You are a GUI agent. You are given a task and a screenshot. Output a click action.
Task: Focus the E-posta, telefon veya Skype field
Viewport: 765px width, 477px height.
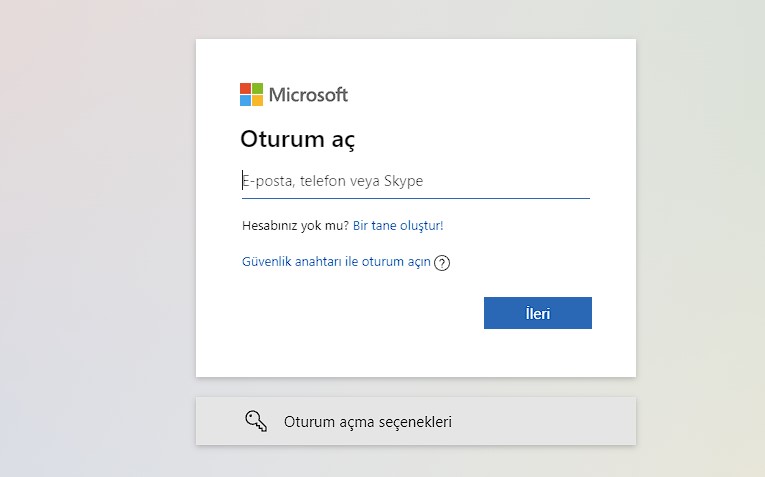click(x=415, y=181)
